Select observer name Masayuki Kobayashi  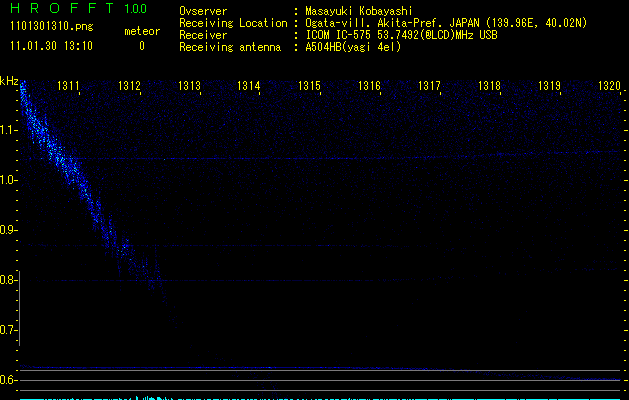click(359, 11)
